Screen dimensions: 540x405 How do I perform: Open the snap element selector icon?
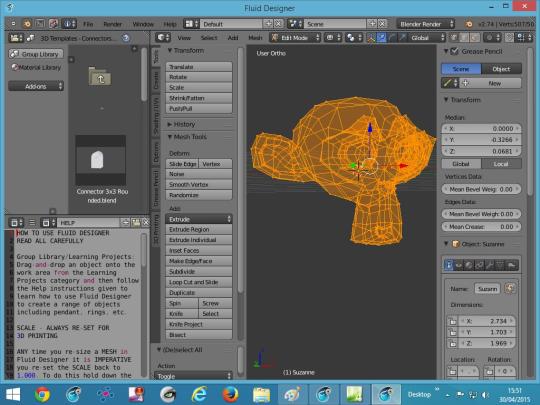pyautogui.click(x=522, y=38)
